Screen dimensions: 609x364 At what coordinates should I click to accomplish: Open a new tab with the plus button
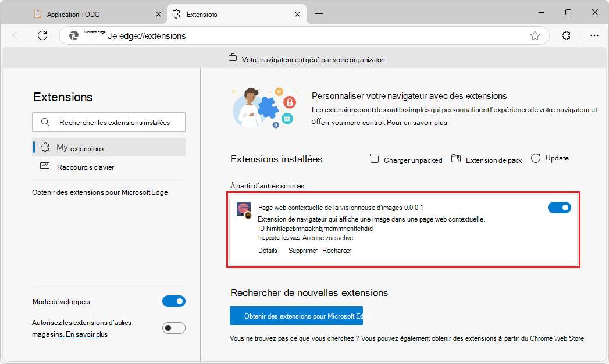(x=319, y=13)
